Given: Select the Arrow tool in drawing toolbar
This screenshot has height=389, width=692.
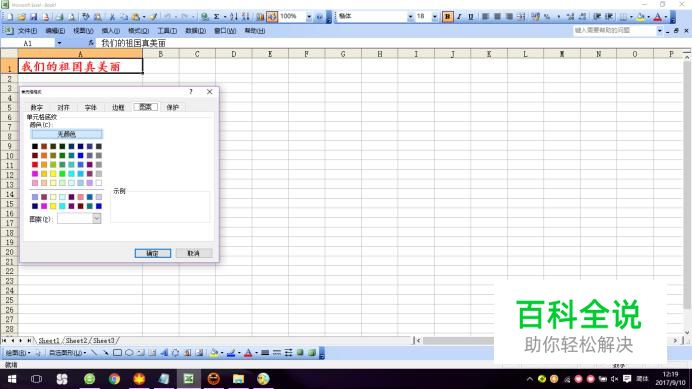Looking at the screenshot, I should tap(105, 353).
